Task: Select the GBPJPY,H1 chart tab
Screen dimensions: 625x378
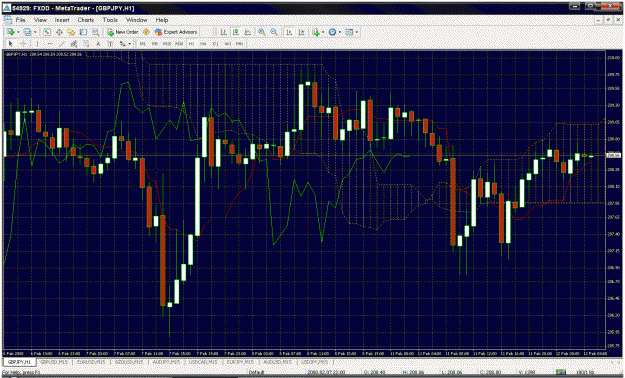Action: pyautogui.click(x=19, y=362)
